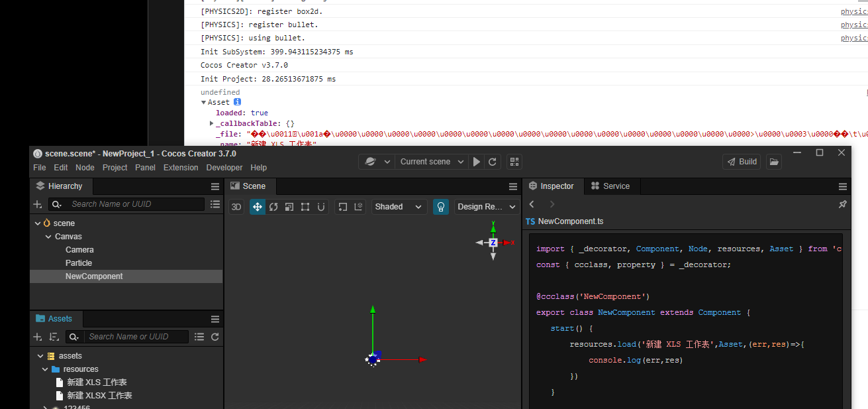Switch to the Inspector tab
The image size is (868, 409).
click(x=552, y=186)
